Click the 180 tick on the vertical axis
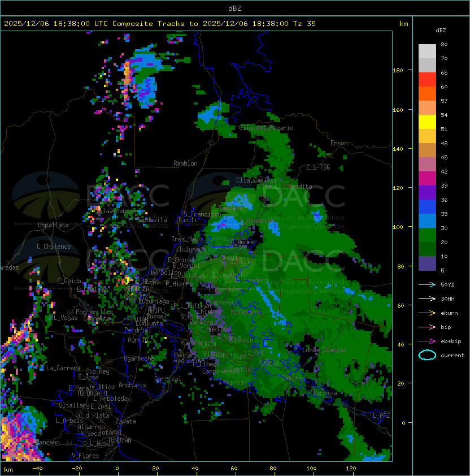Image resolution: width=470 pixels, height=476 pixels. tap(398, 70)
